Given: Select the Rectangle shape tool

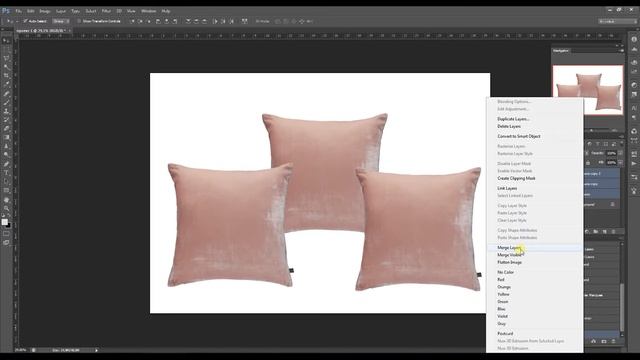Looking at the screenshot, I should [x=6, y=190].
